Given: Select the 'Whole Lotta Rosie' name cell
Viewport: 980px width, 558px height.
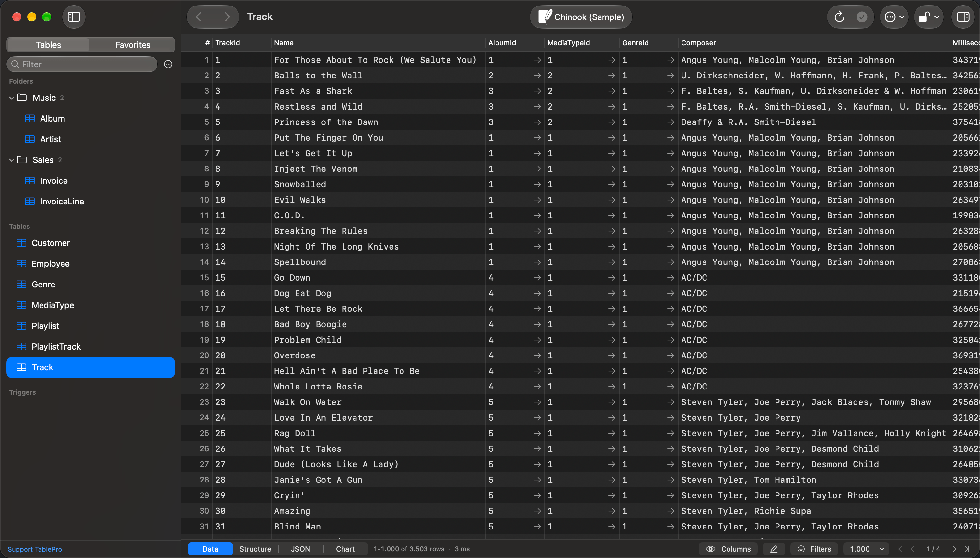Looking at the screenshot, I should point(378,386).
